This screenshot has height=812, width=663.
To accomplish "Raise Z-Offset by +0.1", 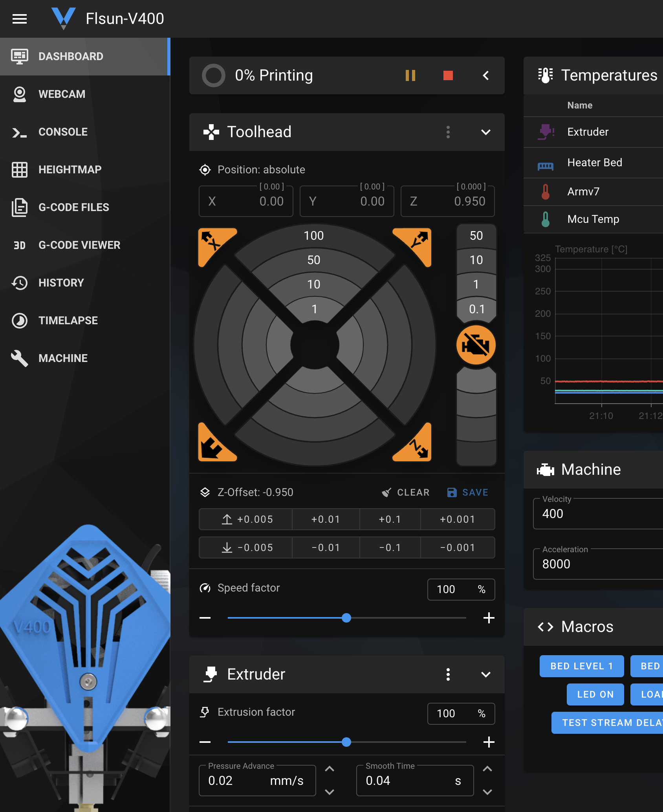I will coord(390,519).
